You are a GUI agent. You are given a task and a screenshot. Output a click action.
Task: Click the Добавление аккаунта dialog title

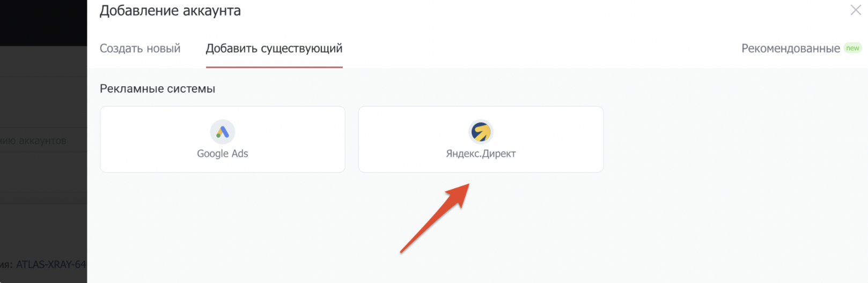tap(170, 11)
